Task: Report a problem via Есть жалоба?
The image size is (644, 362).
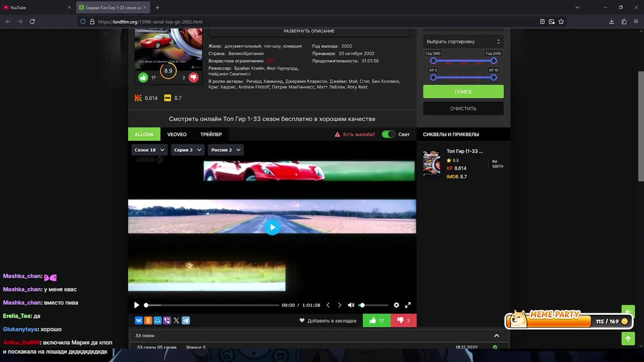Action: [355, 134]
